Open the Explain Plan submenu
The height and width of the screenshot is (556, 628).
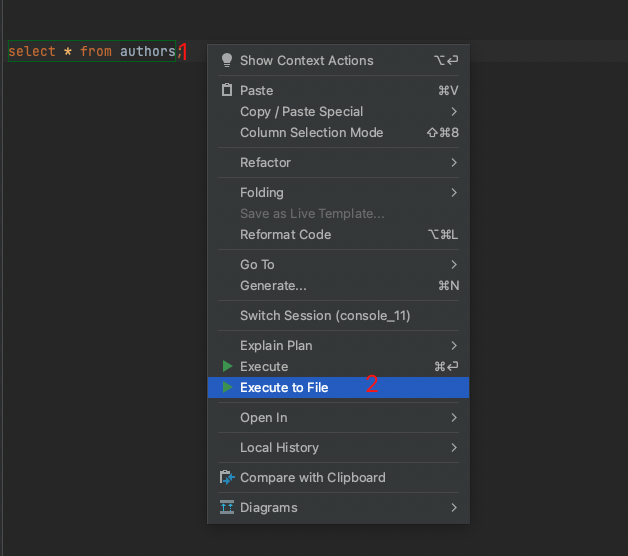pos(454,345)
